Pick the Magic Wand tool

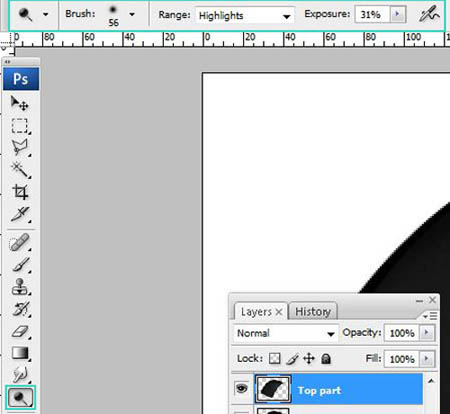(x=20, y=170)
